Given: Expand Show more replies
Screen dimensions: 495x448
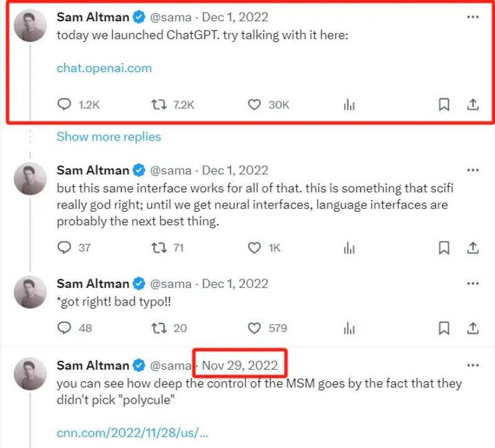Looking at the screenshot, I should (109, 137).
